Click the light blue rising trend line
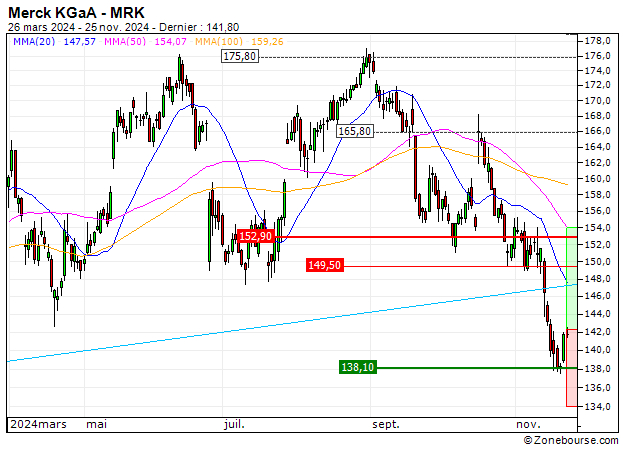 [292, 323]
